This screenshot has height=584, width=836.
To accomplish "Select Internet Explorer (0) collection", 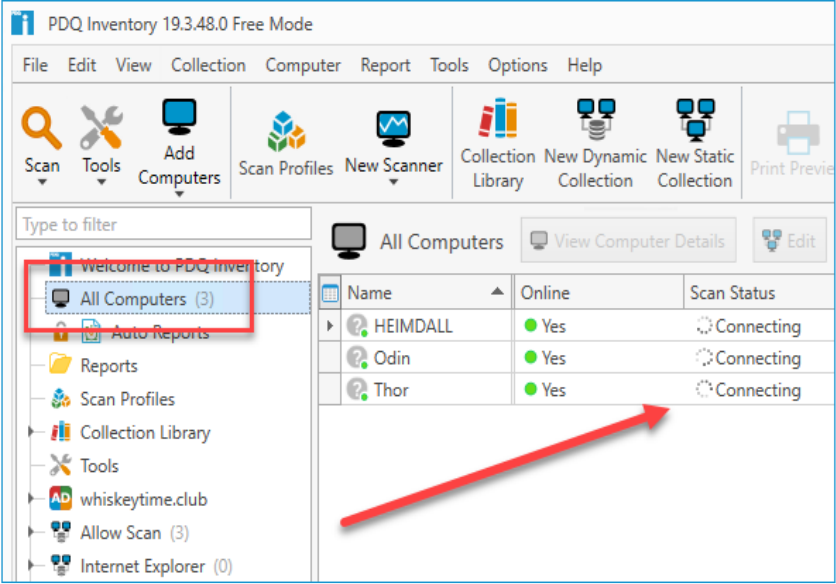I will tap(156, 565).
